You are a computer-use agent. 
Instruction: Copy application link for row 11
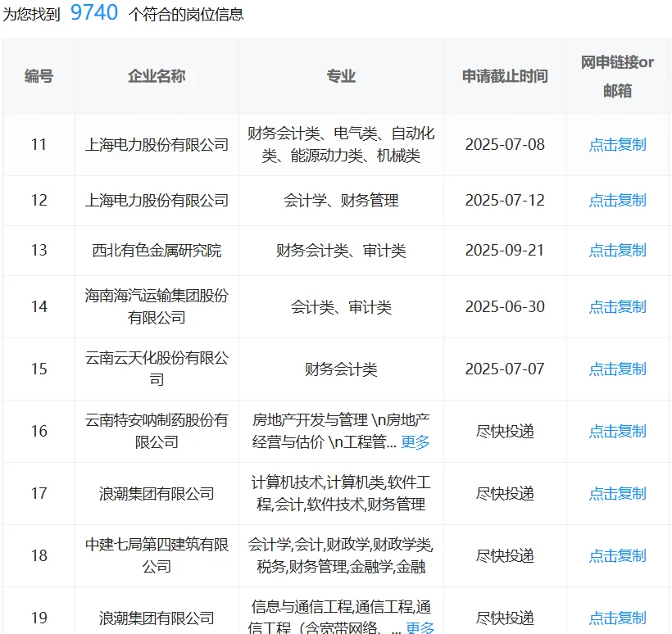617,145
